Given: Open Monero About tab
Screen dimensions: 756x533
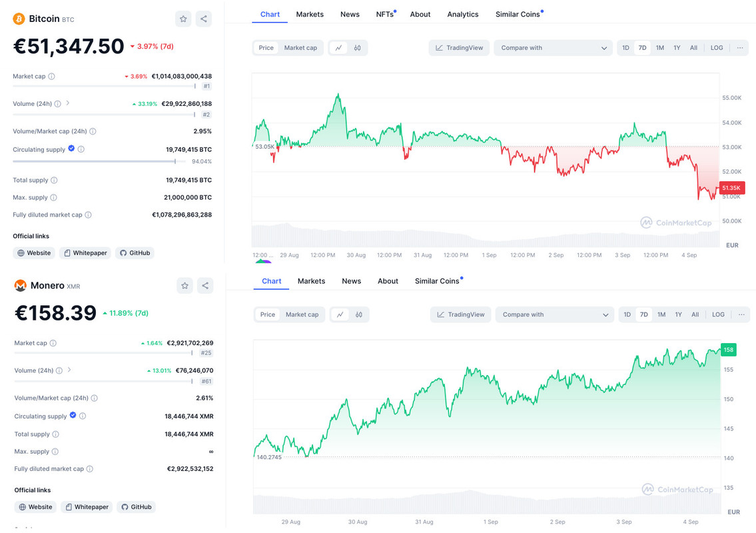Looking at the screenshot, I should [388, 281].
